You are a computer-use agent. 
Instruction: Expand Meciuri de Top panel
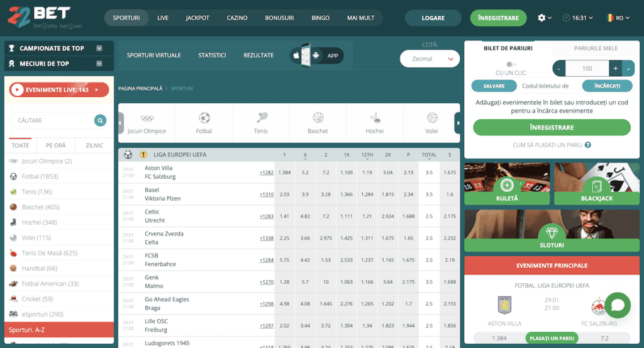(x=58, y=64)
